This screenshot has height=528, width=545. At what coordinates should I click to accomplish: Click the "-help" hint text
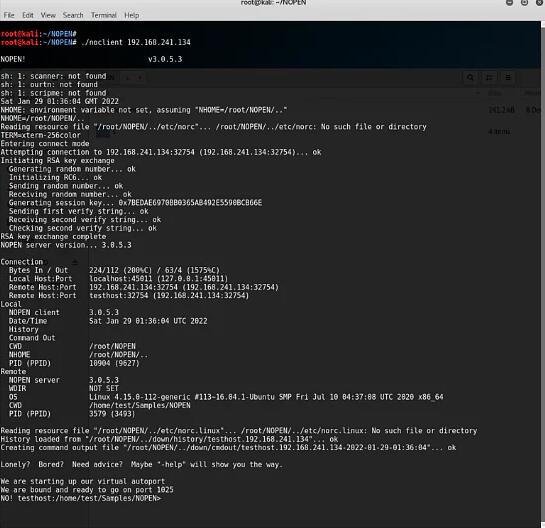tap(172, 465)
